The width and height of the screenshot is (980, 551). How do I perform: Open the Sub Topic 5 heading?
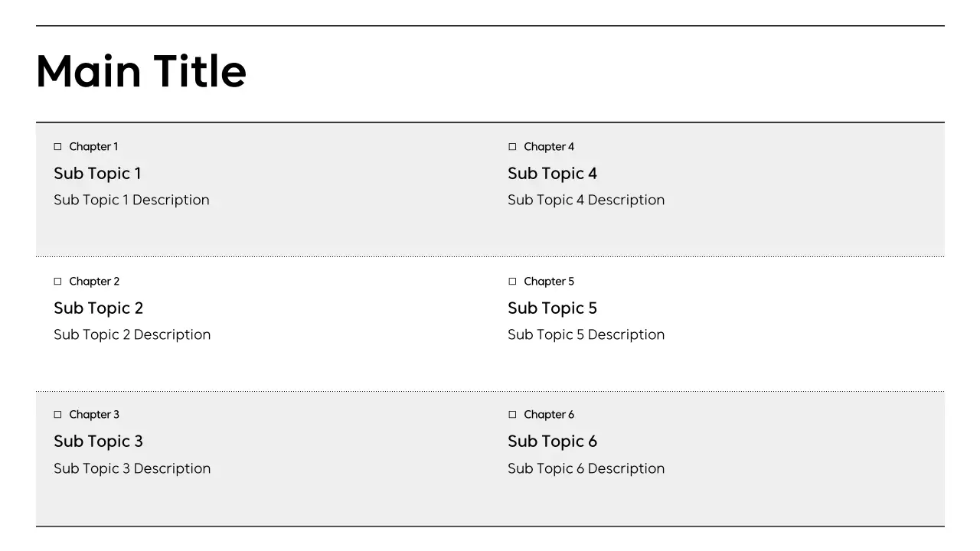pos(552,308)
